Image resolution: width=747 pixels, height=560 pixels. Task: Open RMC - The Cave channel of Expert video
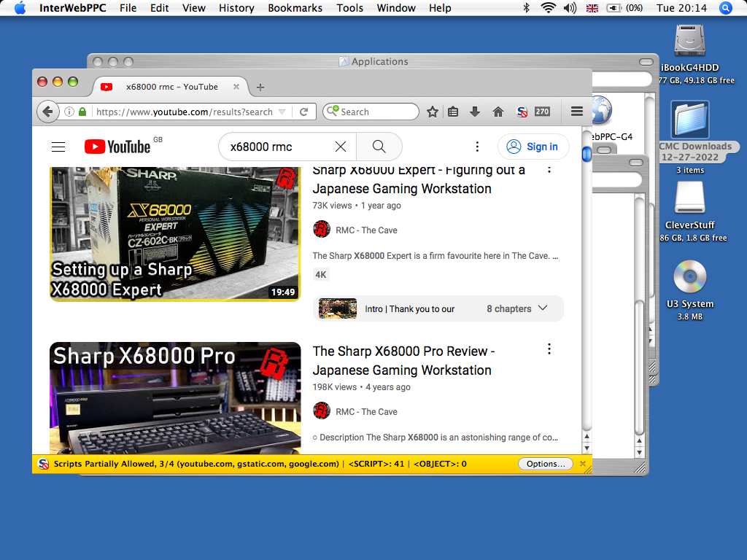(x=366, y=230)
